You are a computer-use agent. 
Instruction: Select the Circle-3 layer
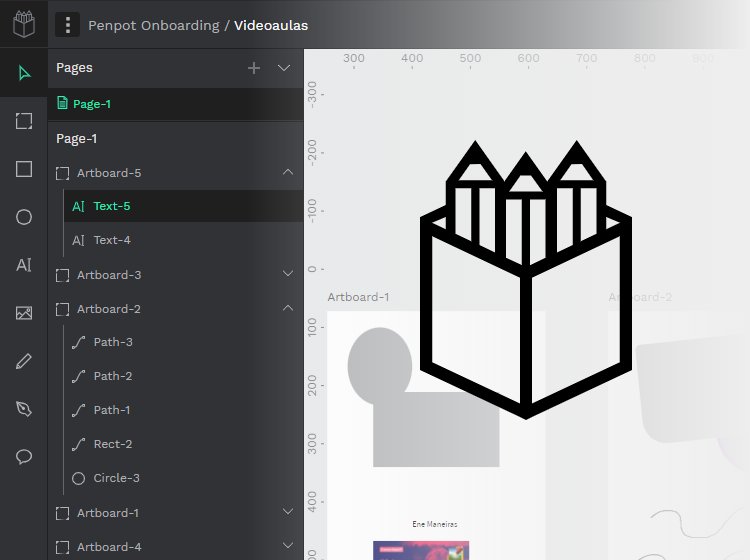(x=116, y=479)
